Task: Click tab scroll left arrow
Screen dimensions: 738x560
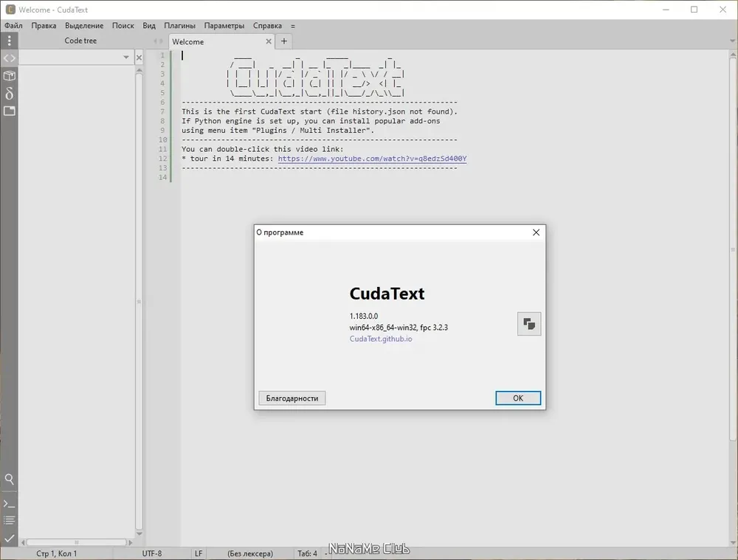Action: point(155,41)
